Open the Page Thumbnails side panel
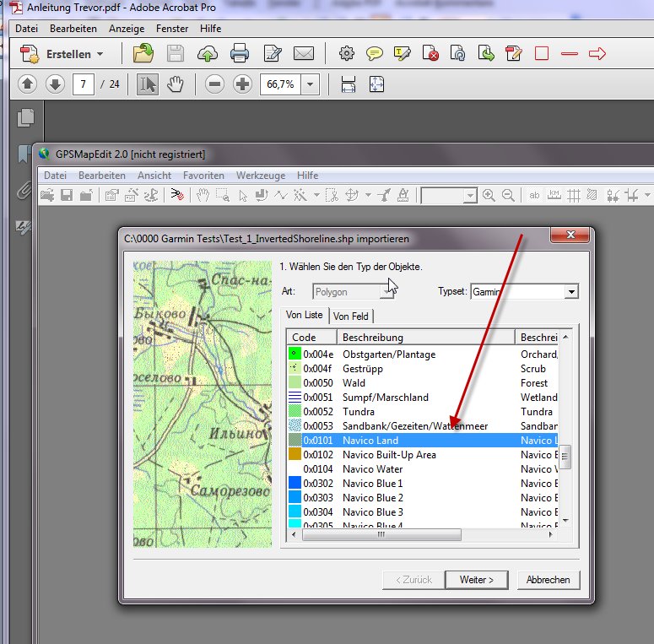654x644 pixels. click(x=26, y=118)
